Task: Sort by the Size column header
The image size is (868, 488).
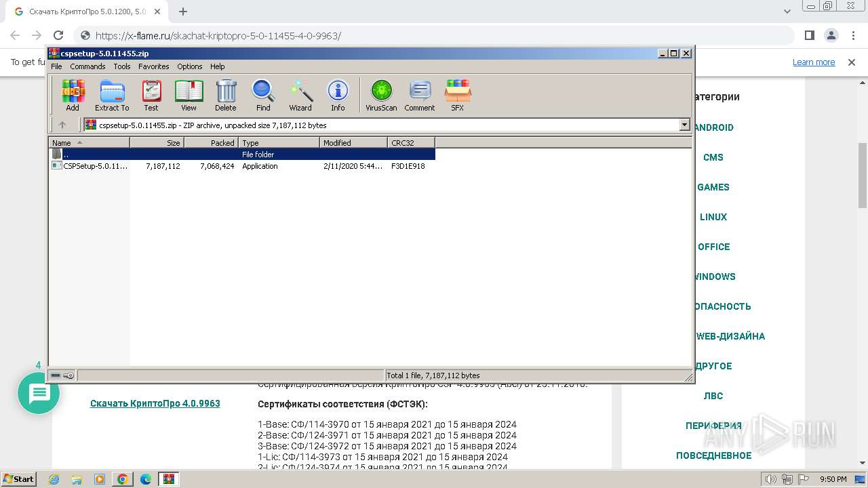Action: [x=157, y=142]
